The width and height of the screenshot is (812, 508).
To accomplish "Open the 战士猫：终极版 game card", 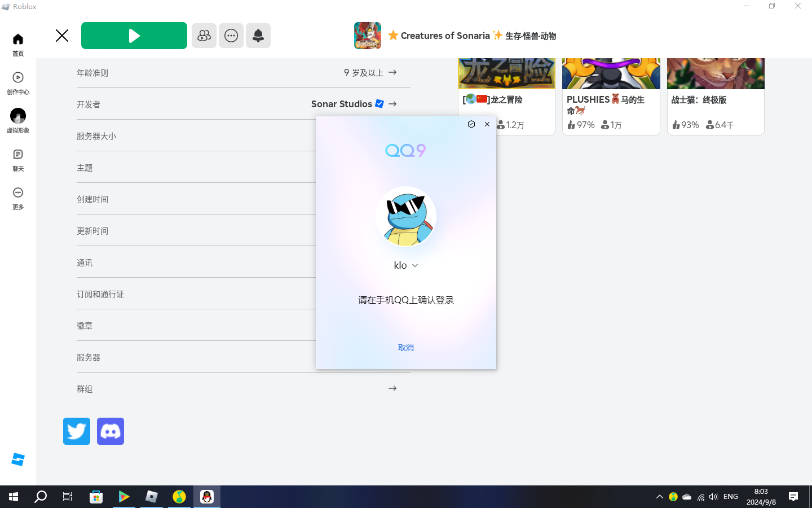I will coord(716,97).
